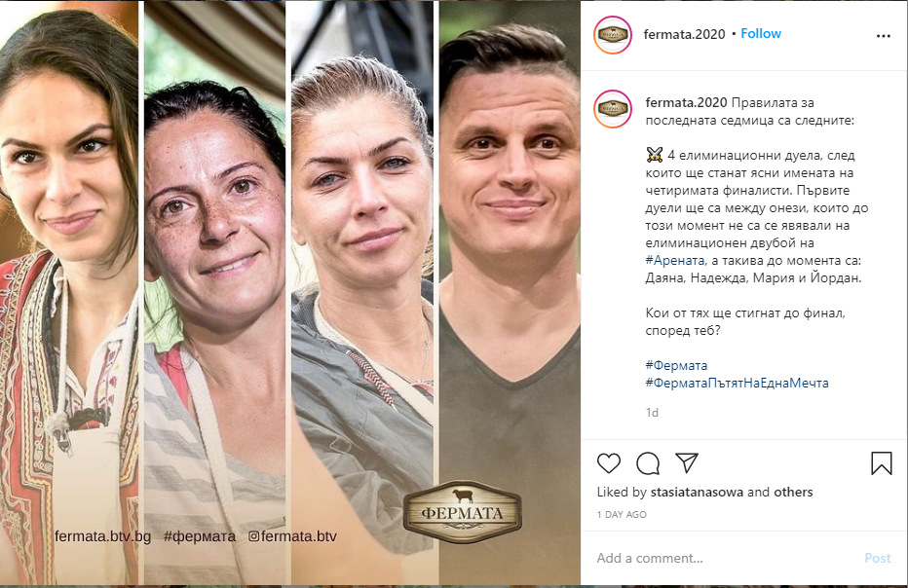908x588 pixels.
Task: Click the profile avatar beside the caption
Action: pyautogui.click(x=613, y=109)
